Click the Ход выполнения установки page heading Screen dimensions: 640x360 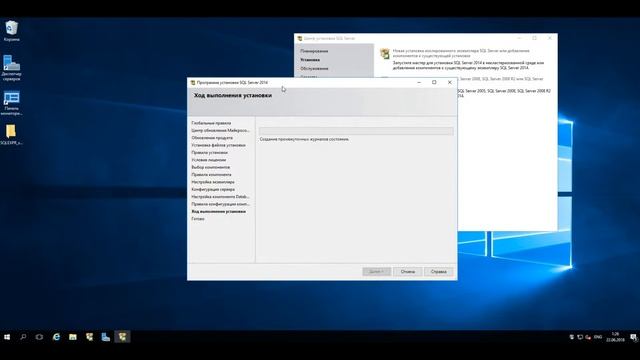click(x=233, y=96)
